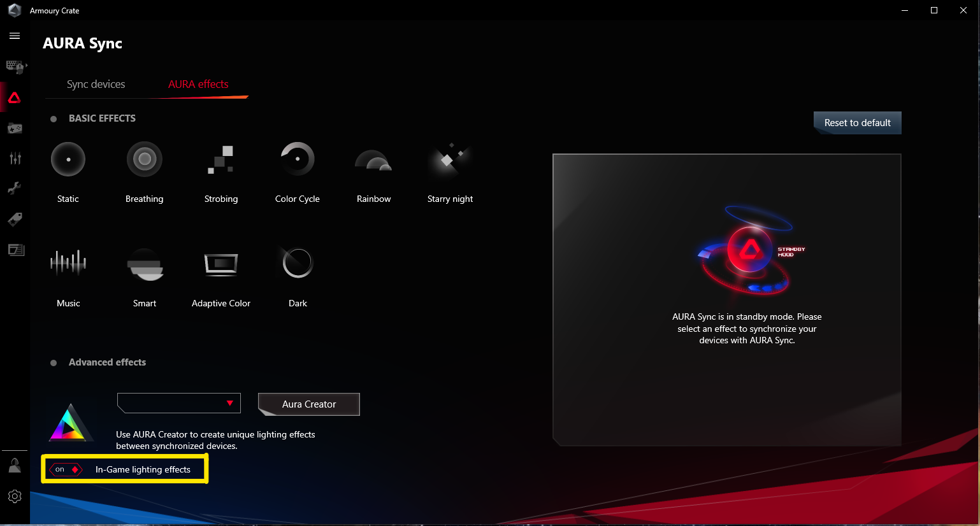Image resolution: width=980 pixels, height=526 pixels.
Task: Switch to the AURA effects tab
Action: click(x=198, y=84)
